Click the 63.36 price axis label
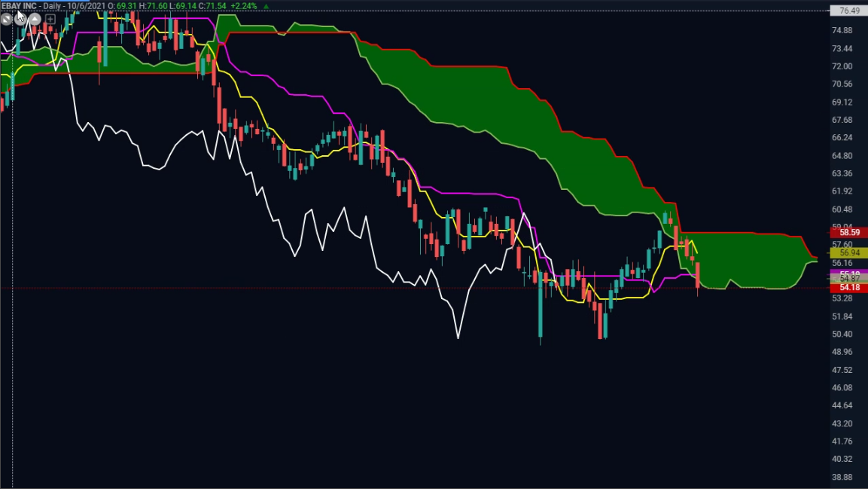The image size is (868, 489). pyautogui.click(x=842, y=174)
